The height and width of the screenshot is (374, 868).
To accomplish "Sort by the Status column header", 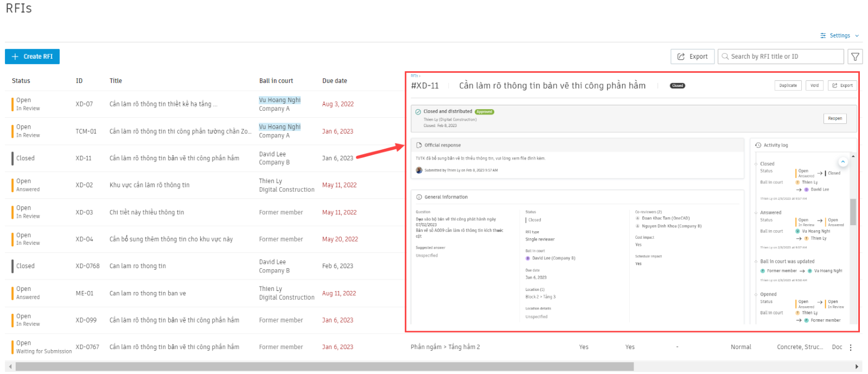I will (21, 81).
